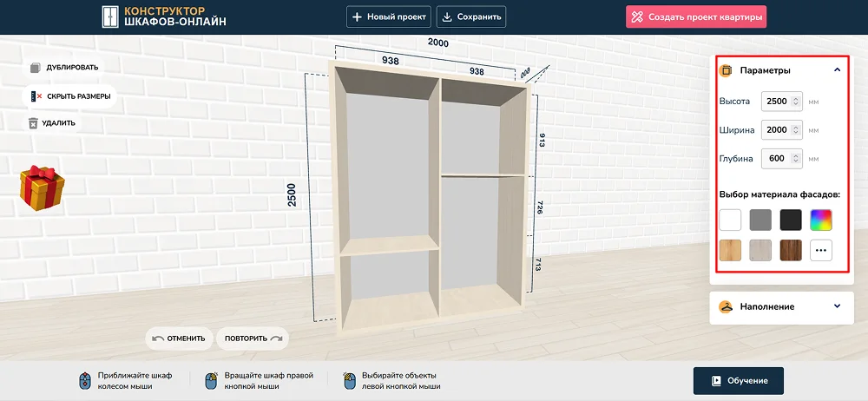Click the Наполнение panel title

767,307
